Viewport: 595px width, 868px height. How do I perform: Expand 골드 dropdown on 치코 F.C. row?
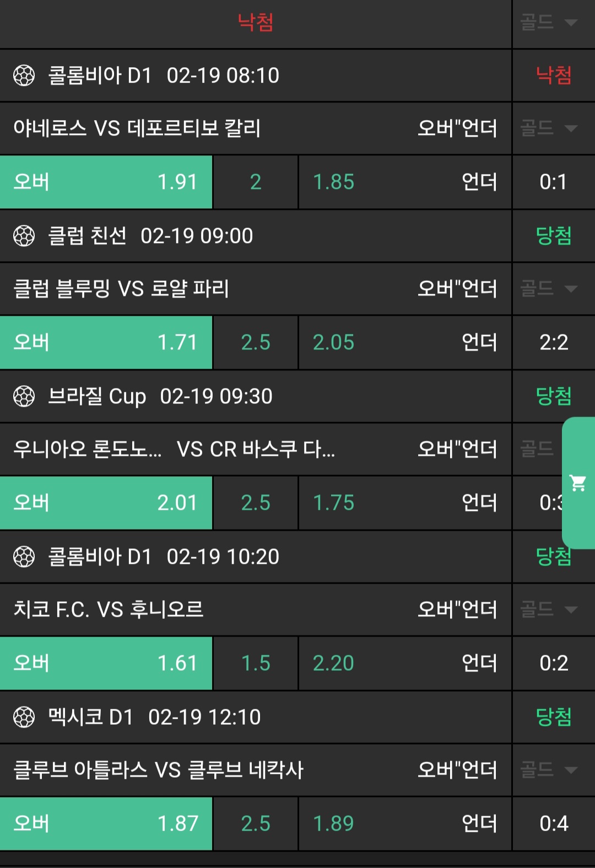click(549, 610)
